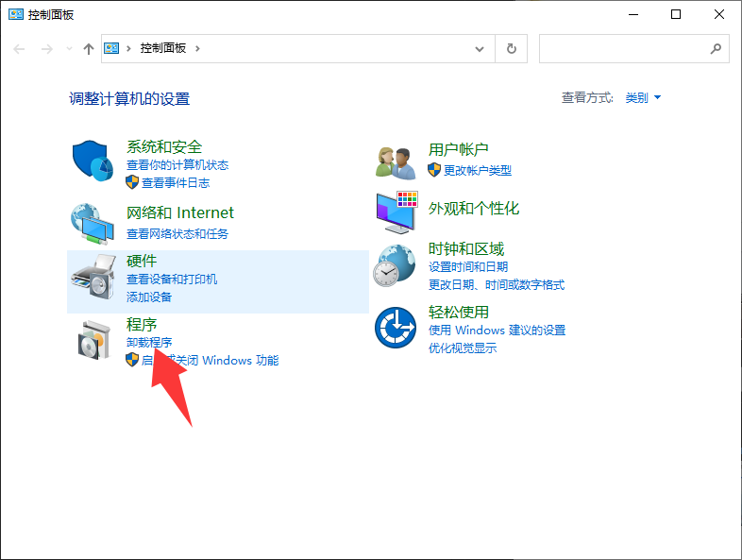Click the Network and Internet globe icon
This screenshot has height=560, width=742.
(93, 223)
